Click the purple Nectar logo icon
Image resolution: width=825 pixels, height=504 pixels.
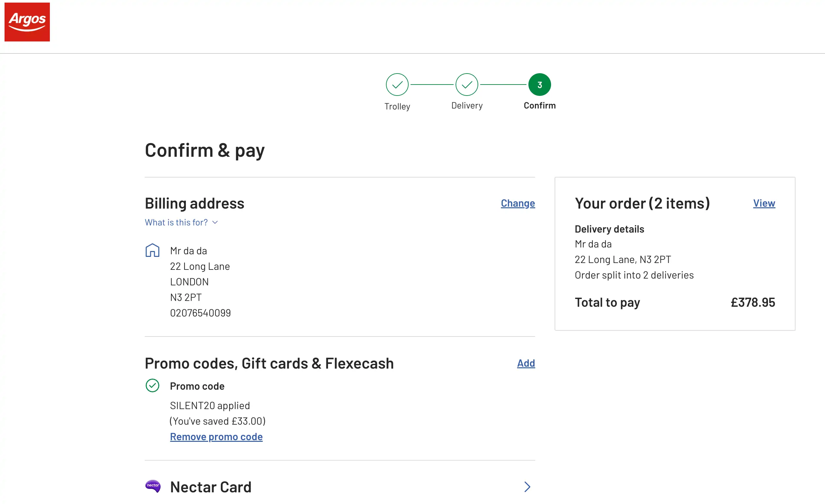pos(153,486)
